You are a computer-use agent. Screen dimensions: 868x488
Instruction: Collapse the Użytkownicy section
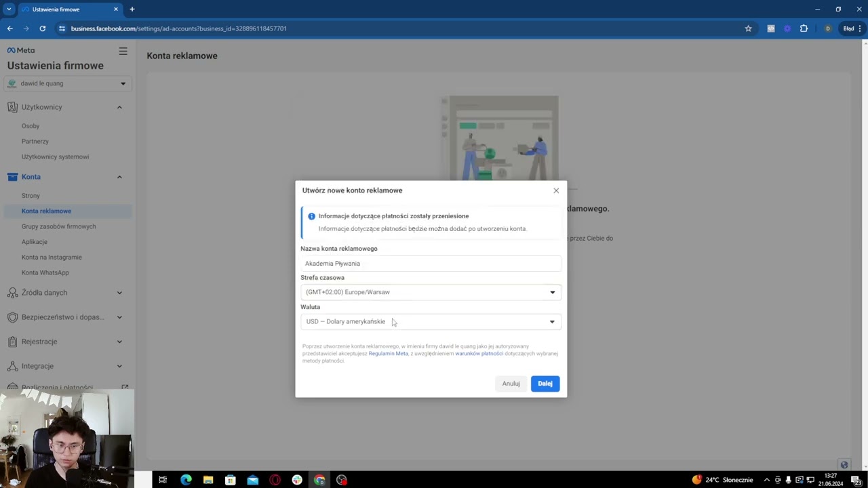click(x=119, y=107)
